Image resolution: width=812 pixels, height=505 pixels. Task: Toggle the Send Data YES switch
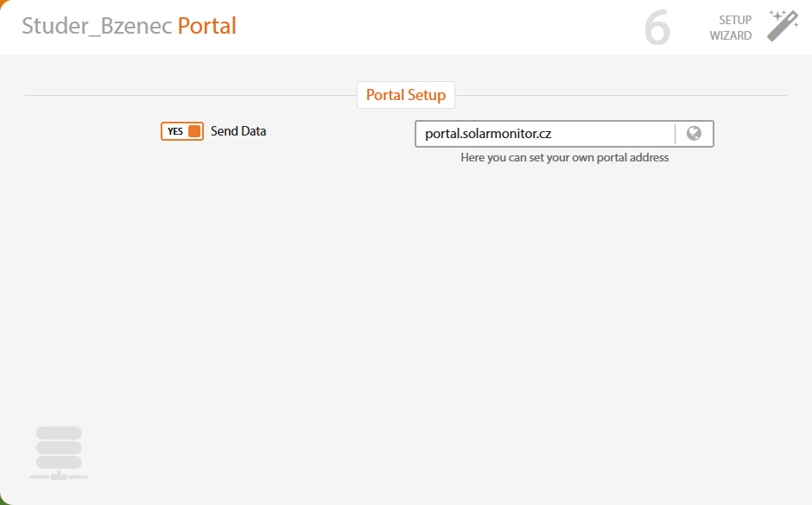pyautogui.click(x=181, y=131)
